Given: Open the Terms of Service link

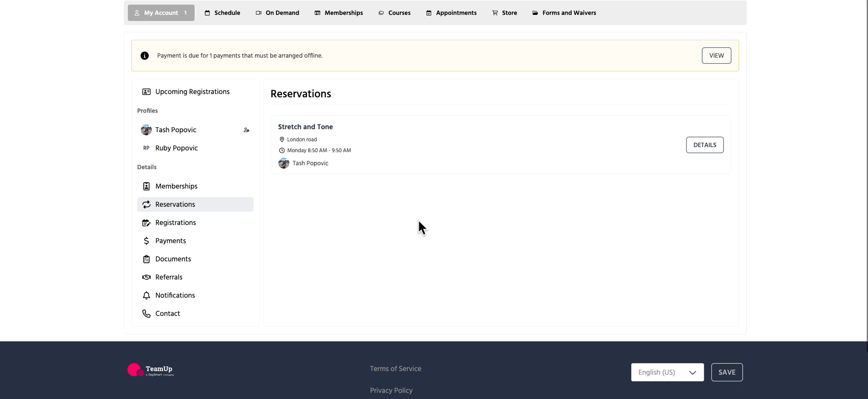Looking at the screenshot, I should 395,369.
